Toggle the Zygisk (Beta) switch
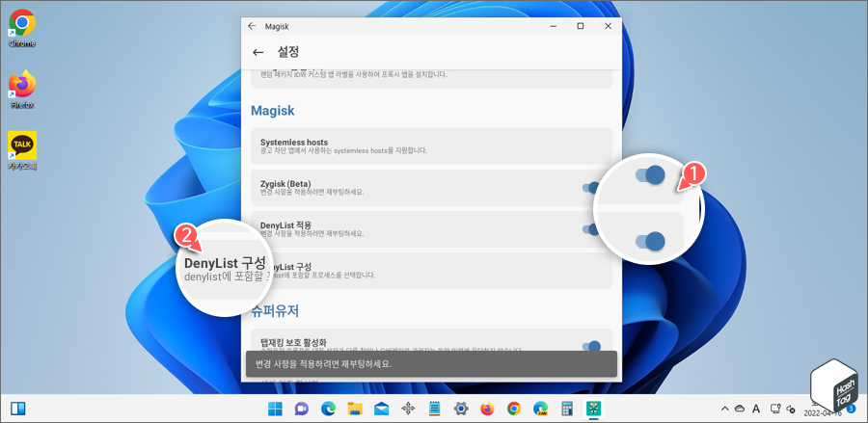The height and width of the screenshot is (423, 868). click(x=591, y=188)
